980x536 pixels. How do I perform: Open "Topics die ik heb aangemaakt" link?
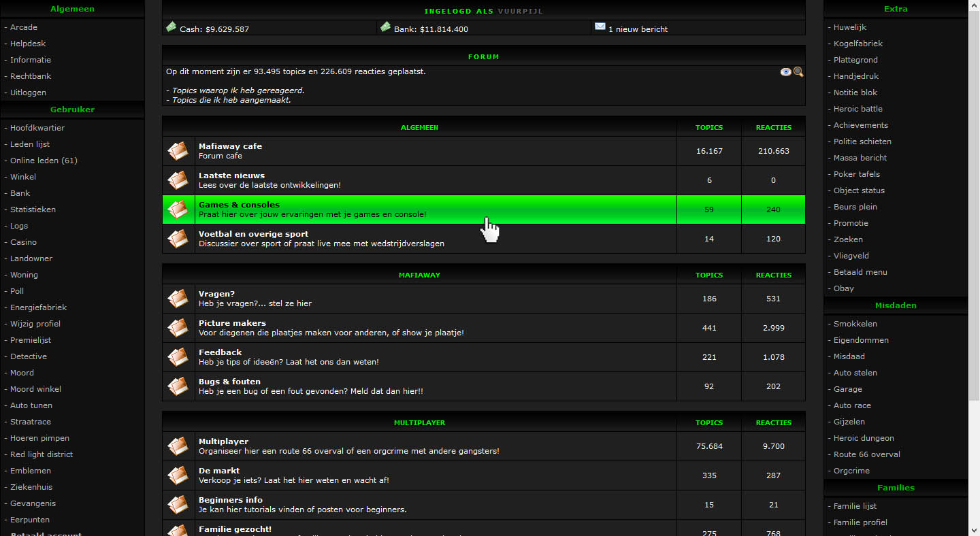[x=231, y=100]
